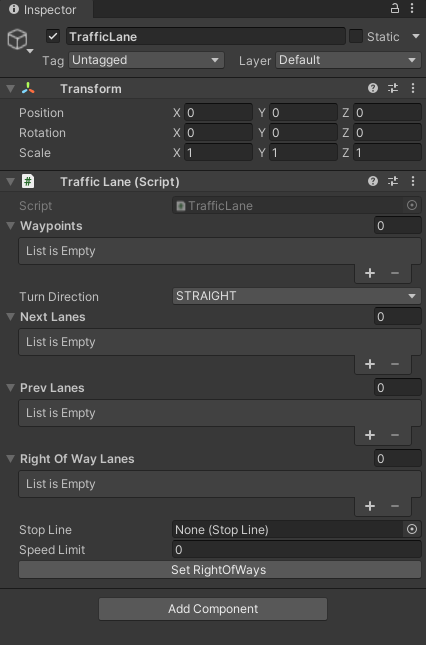Screen dimensions: 426x645
Task: Lock the Inspector panel
Action: 395,8
